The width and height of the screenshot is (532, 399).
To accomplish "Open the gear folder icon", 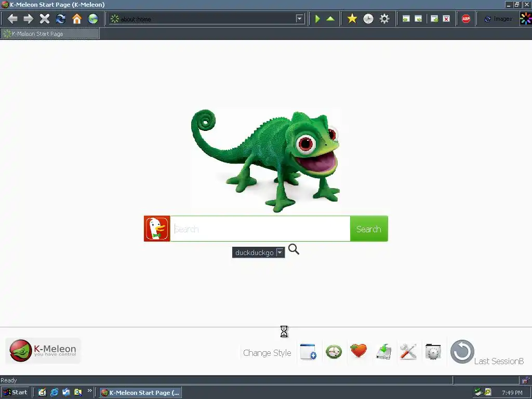I will click(x=433, y=352).
